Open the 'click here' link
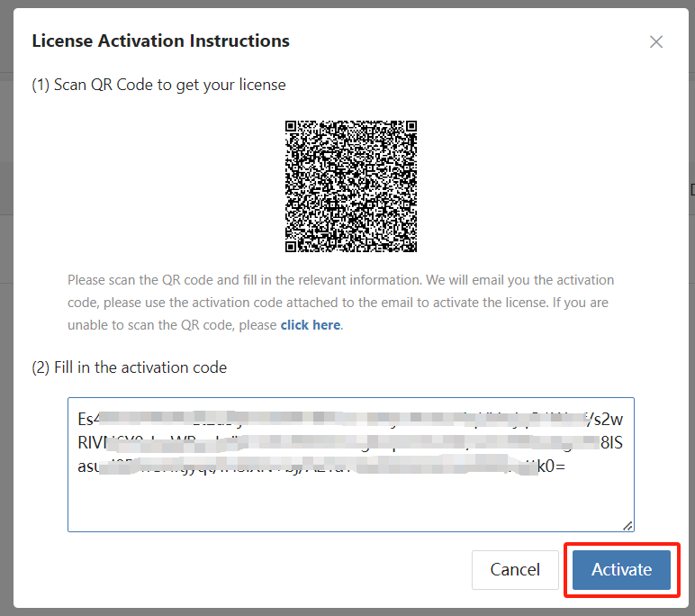 [x=311, y=325]
